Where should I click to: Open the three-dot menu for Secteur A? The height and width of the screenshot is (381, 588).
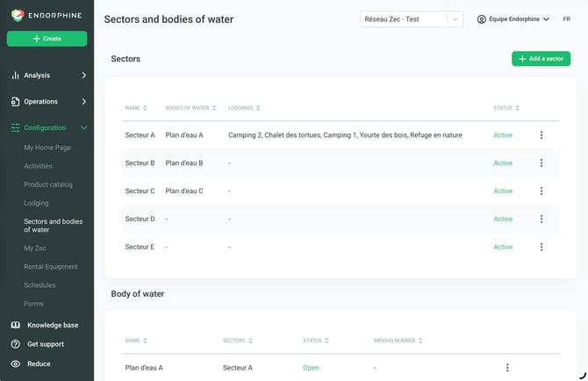click(541, 135)
